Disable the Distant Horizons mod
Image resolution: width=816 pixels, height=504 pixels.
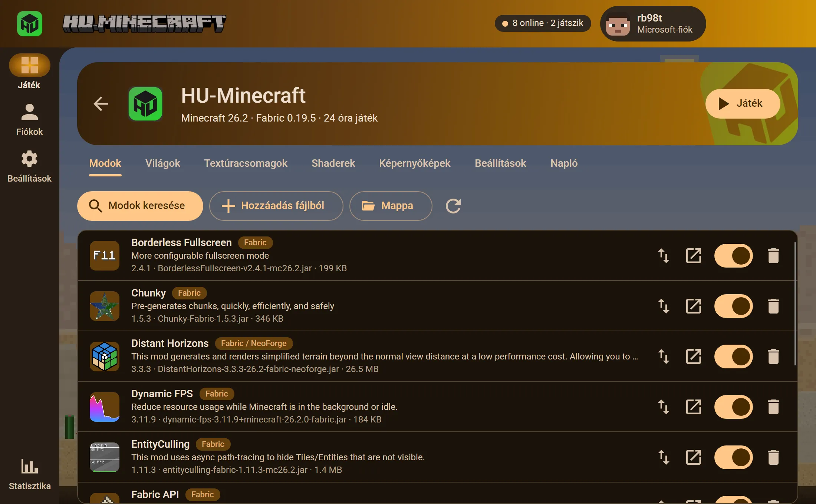pos(734,357)
